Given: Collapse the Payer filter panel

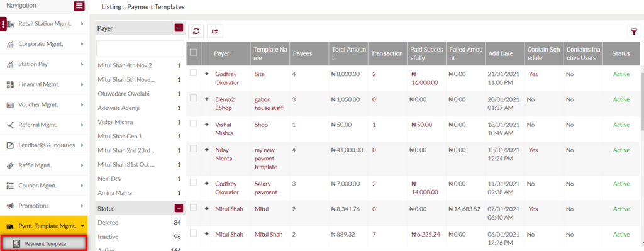Looking at the screenshot, I should [179, 28].
